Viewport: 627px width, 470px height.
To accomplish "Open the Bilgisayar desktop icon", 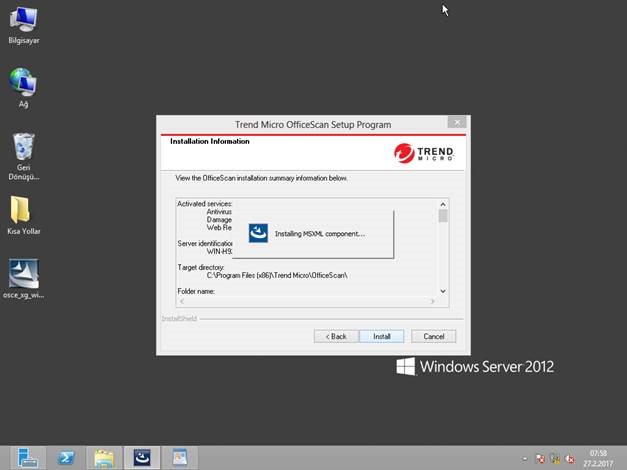I will tap(24, 25).
